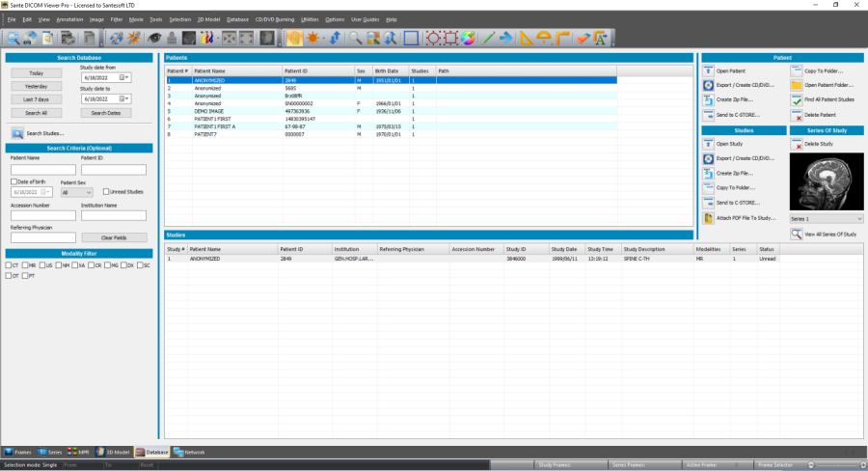Select the pan hand tool in toolbar
The image size is (868, 471).
point(294,39)
